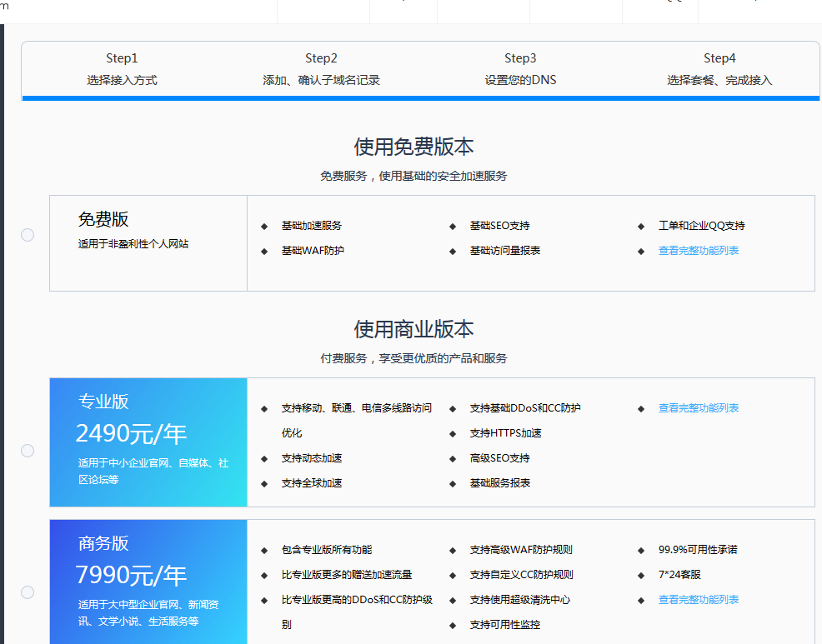Switch to Step3 设置您的DNS

click(520, 69)
